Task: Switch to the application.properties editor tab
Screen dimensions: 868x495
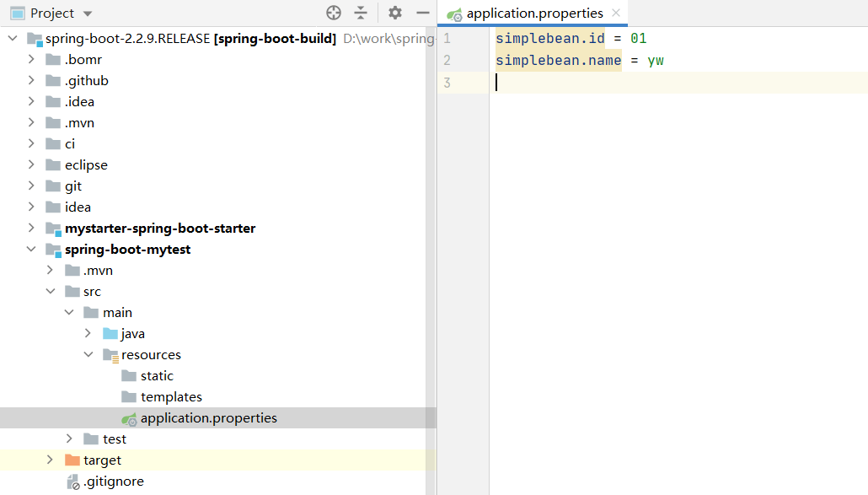Action: pos(534,13)
